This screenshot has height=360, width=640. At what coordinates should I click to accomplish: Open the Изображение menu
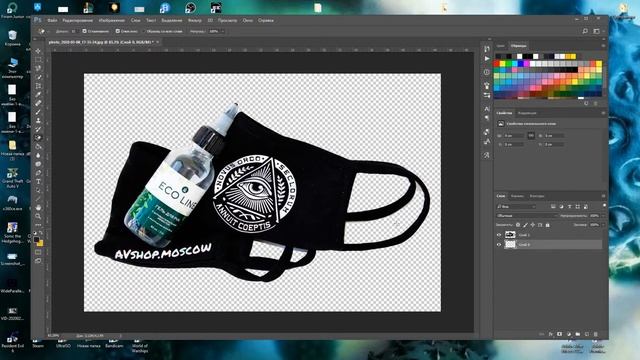point(112,20)
